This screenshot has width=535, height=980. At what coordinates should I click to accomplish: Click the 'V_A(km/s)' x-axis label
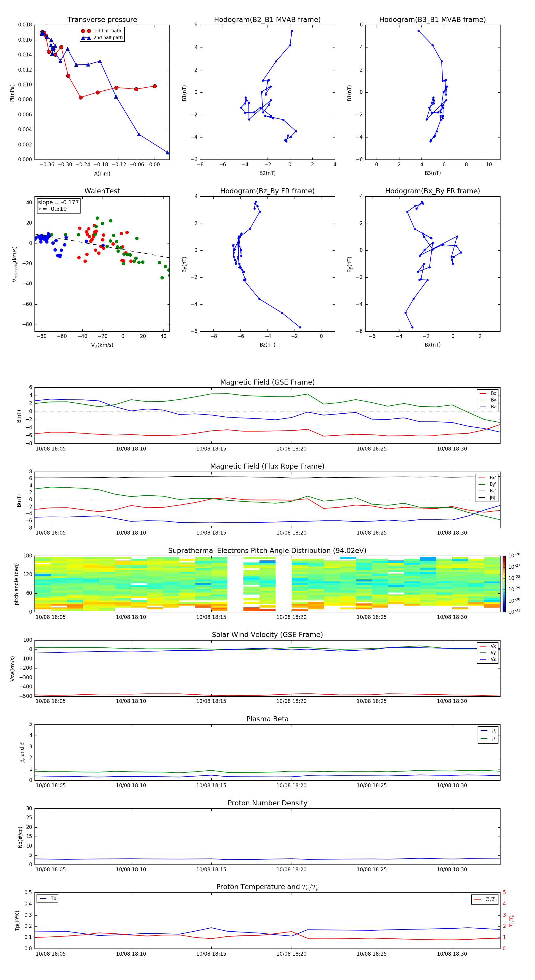pyautogui.click(x=102, y=345)
